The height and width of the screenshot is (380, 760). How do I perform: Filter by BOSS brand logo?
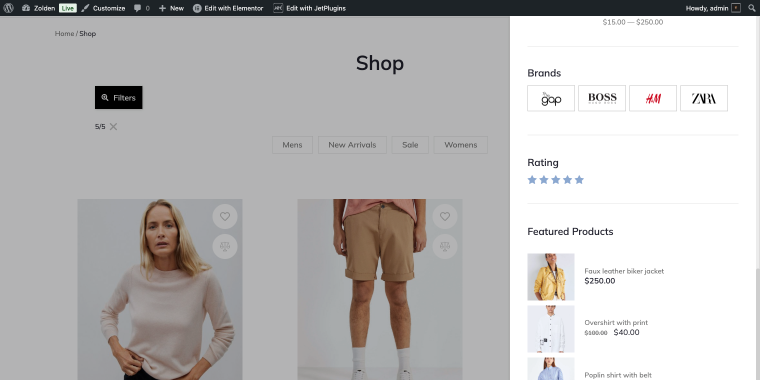pyautogui.click(x=602, y=98)
